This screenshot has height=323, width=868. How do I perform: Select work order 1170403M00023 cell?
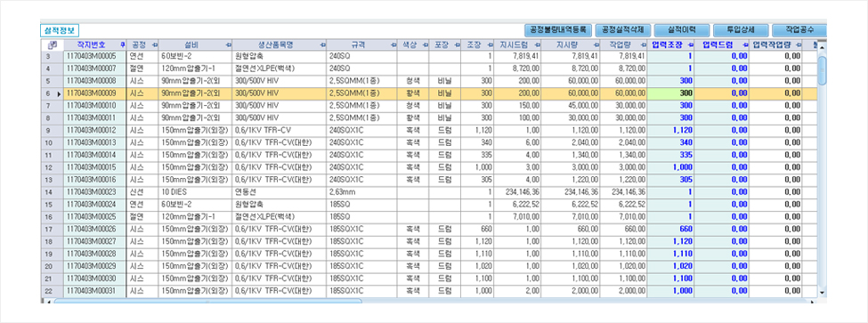pyautogui.click(x=95, y=192)
